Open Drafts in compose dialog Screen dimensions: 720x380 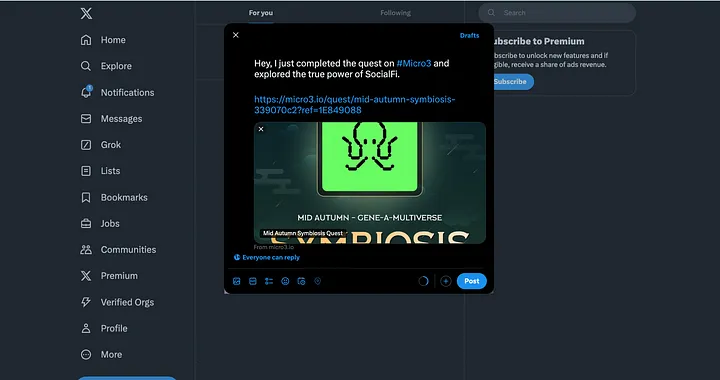469,35
